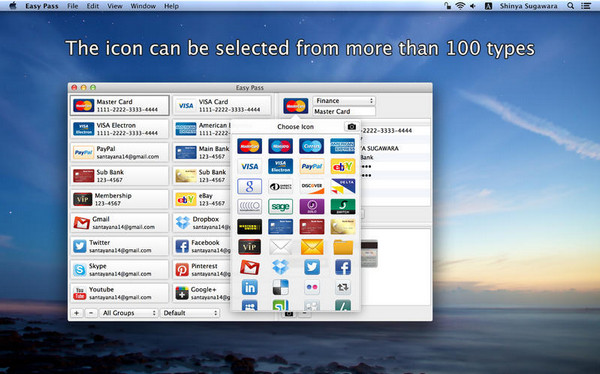The width and height of the screenshot is (600, 374).
Task: Select the PayPal icon in icon picker
Action: pyautogui.click(x=312, y=167)
